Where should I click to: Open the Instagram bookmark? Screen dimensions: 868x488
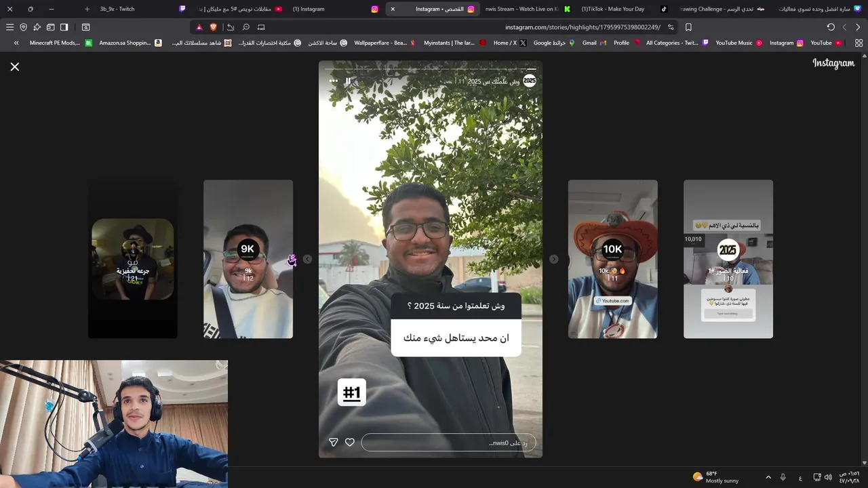tap(787, 43)
